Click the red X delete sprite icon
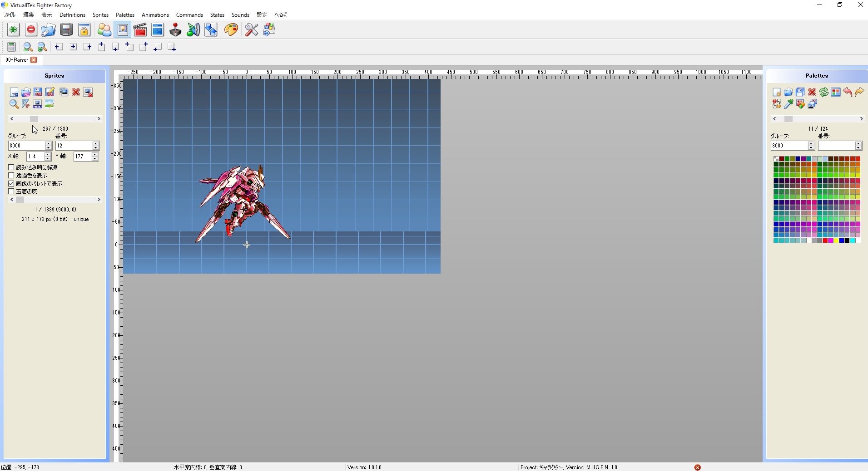The image size is (868, 471). [x=76, y=92]
